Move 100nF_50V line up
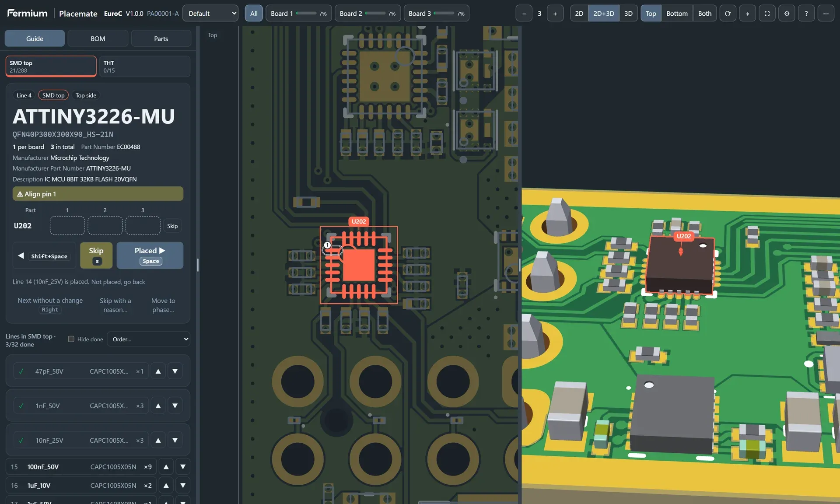Viewport: 840px width, 504px height. point(166,467)
